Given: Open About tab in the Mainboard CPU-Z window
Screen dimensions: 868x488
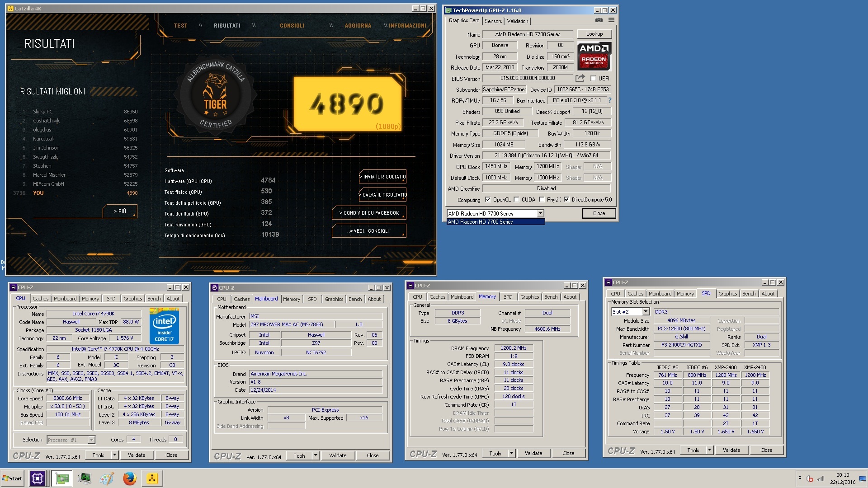Looking at the screenshot, I should (x=374, y=299).
